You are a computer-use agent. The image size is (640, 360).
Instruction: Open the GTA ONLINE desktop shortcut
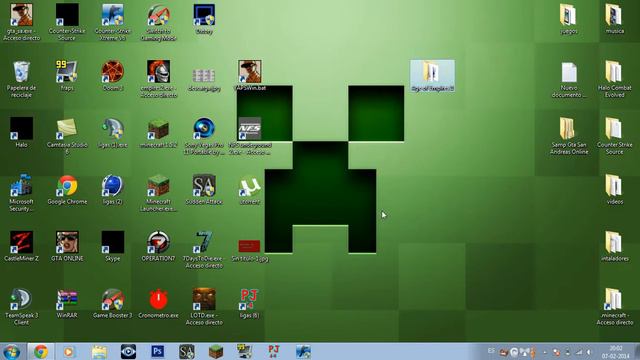coord(67,247)
